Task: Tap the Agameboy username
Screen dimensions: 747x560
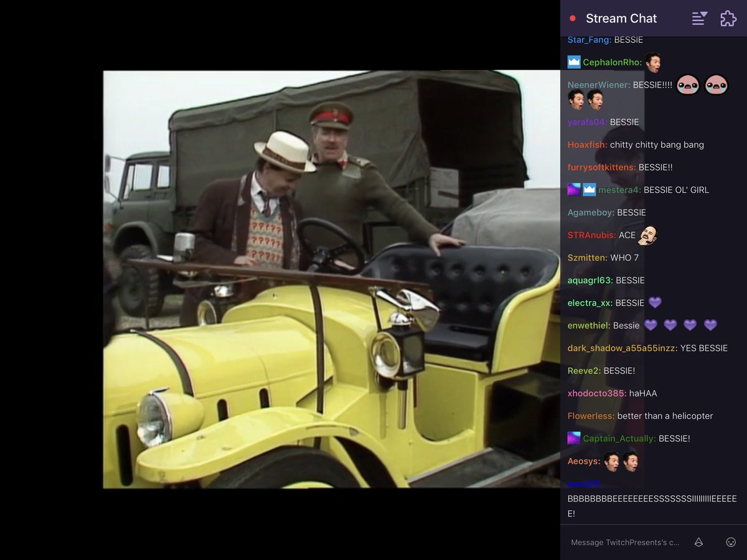Action: 591,212
